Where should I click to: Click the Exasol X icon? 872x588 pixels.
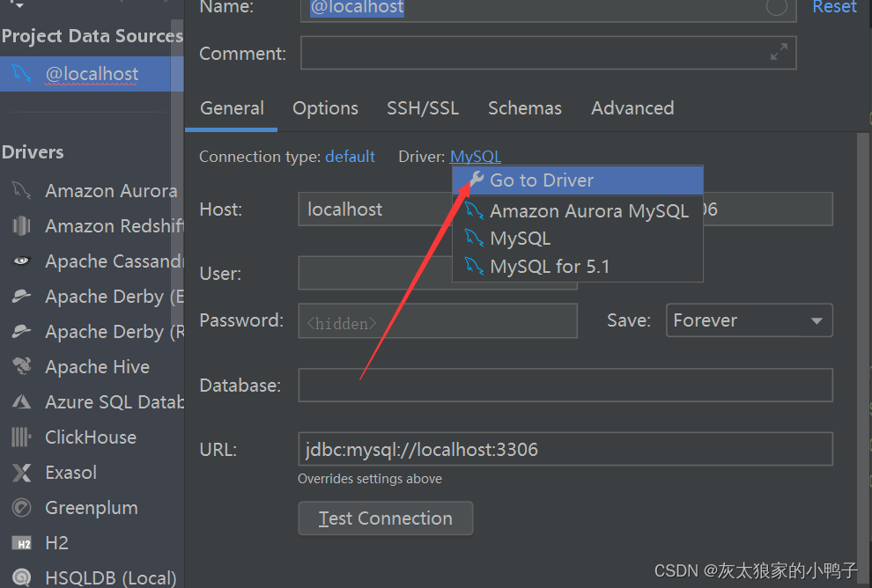21,473
